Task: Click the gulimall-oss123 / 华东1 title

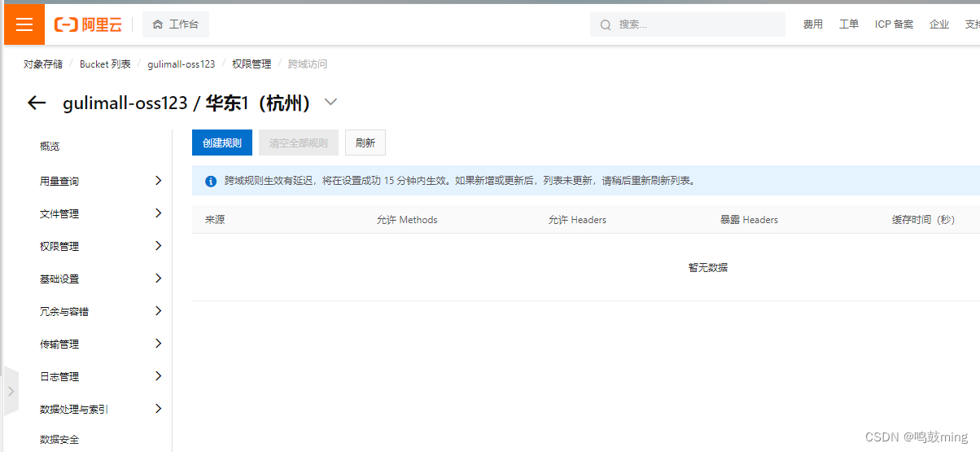Action: tap(189, 103)
